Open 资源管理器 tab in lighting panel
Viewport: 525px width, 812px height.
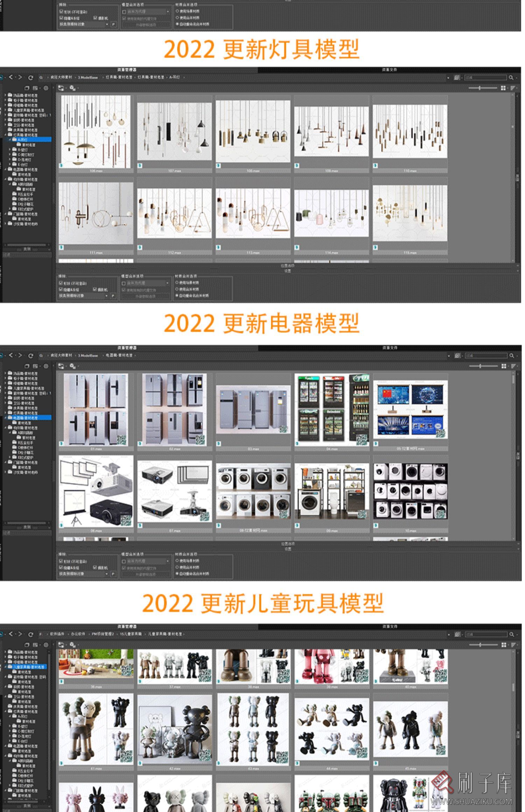tap(127, 70)
